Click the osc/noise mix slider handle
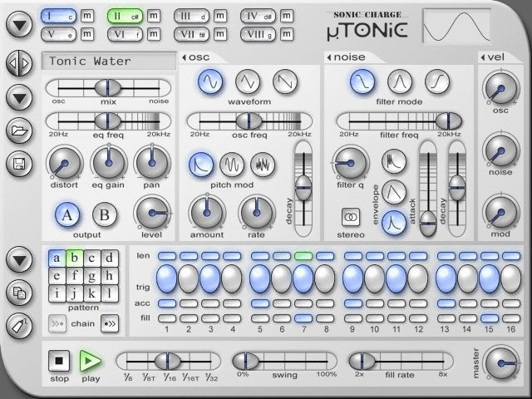The image size is (532, 399). pyautogui.click(x=107, y=88)
